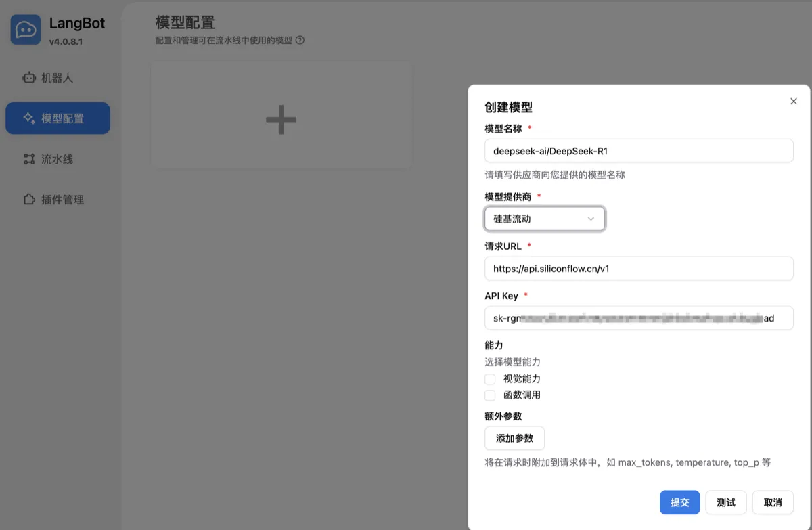The height and width of the screenshot is (530, 812).
Task: Open the 模型提供商 dropdown 硅基流动
Action: click(545, 219)
